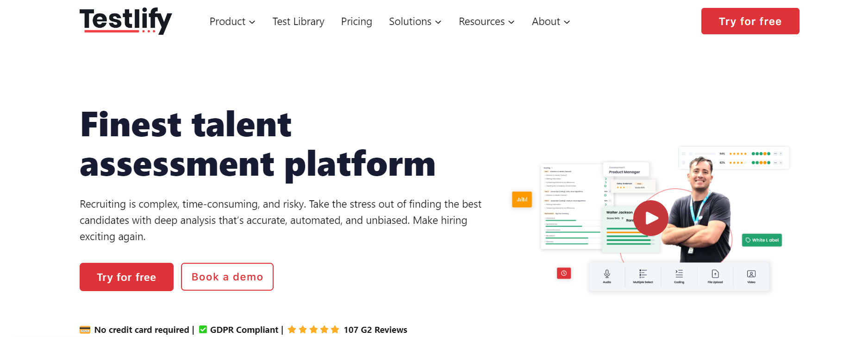
Task: Click the Testlify logo
Action: [125, 21]
